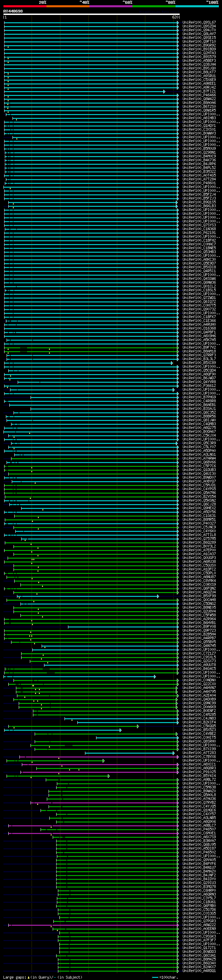The height and width of the screenshot is (980, 222).
Task: Select the UniRef100_A9RJ42 label
Action: [199, 88]
